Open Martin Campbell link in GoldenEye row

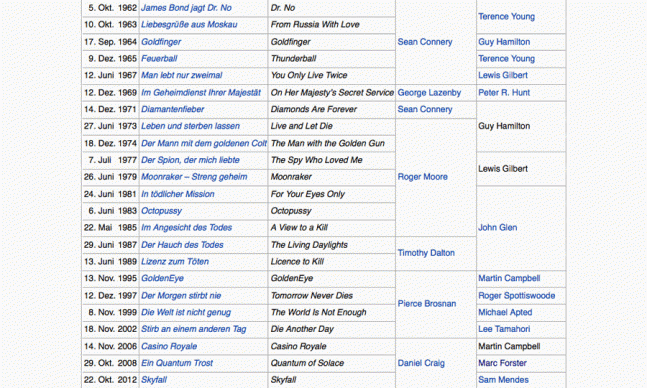[509, 279]
